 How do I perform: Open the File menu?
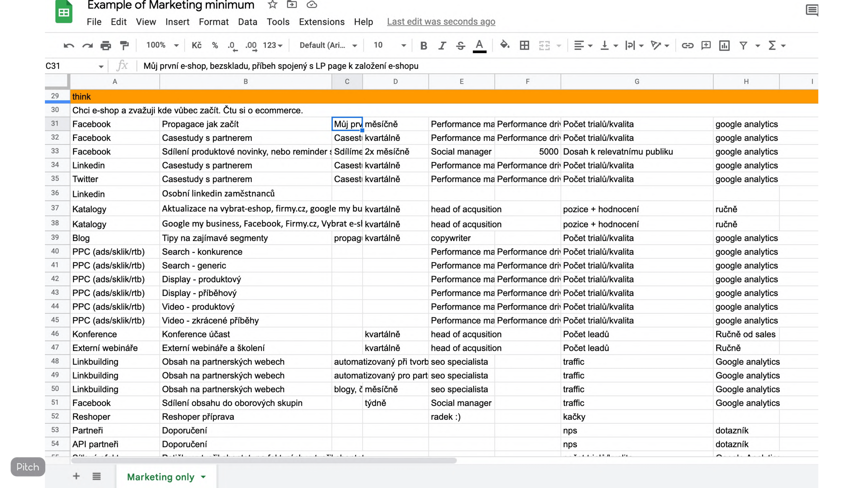click(94, 22)
